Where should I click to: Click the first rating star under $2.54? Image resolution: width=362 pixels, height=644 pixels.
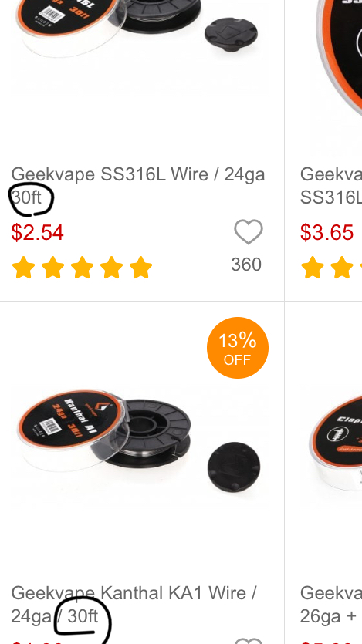23,268
